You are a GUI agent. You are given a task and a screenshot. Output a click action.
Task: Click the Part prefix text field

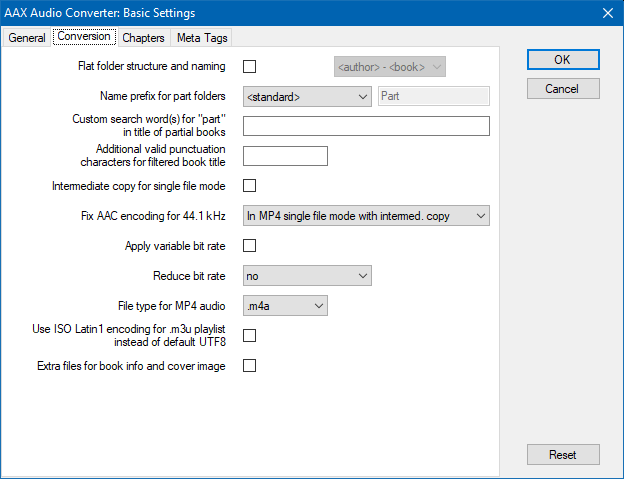click(434, 96)
